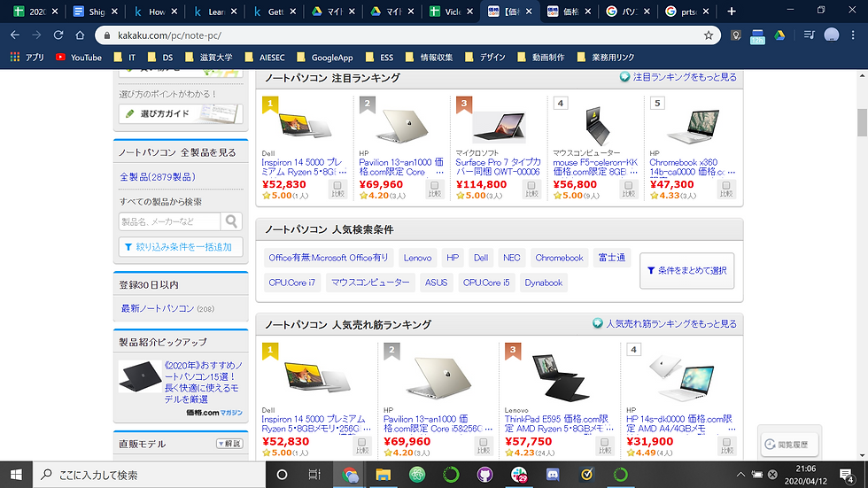The image size is (868, 488).
Task: Open the AIESEC bookmark folder
Action: [x=265, y=57]
